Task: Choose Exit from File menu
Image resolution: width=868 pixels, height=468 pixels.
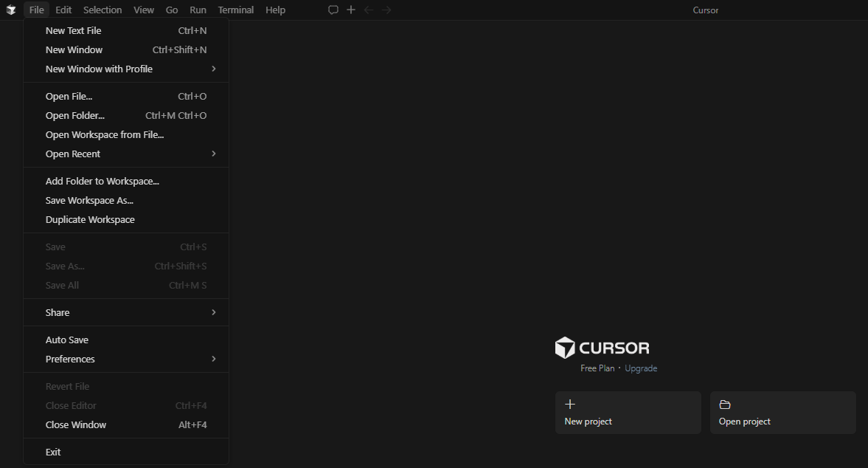Action: [x=126, y=452]
